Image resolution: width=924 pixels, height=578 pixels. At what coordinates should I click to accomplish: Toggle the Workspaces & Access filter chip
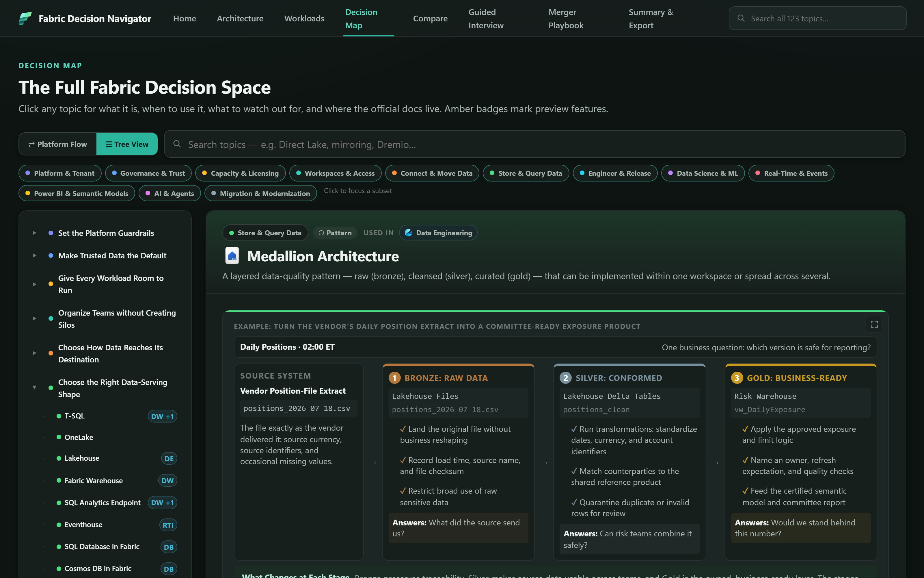point(336,173)
